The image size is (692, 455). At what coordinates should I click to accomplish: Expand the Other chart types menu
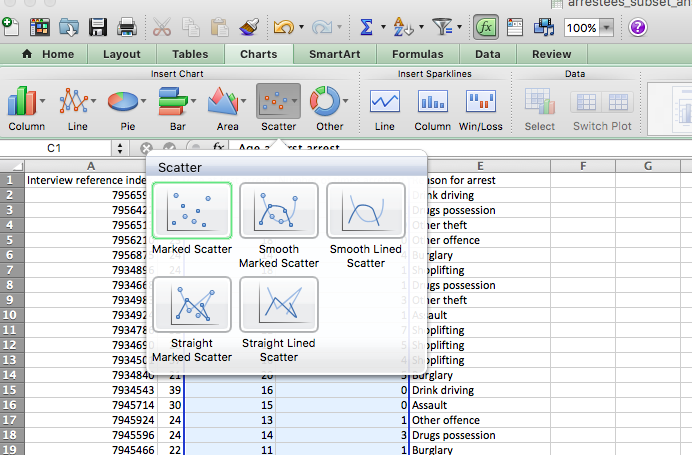pyautogui.click(x=329, y=106)
